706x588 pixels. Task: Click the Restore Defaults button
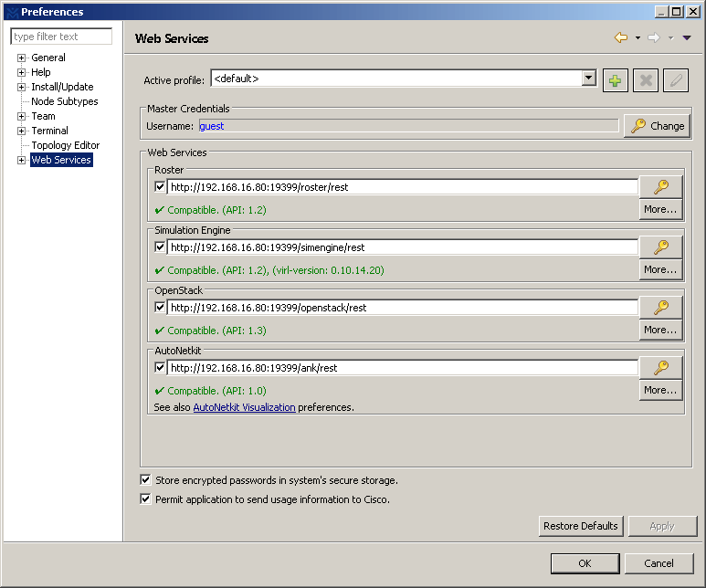[581, 526]
